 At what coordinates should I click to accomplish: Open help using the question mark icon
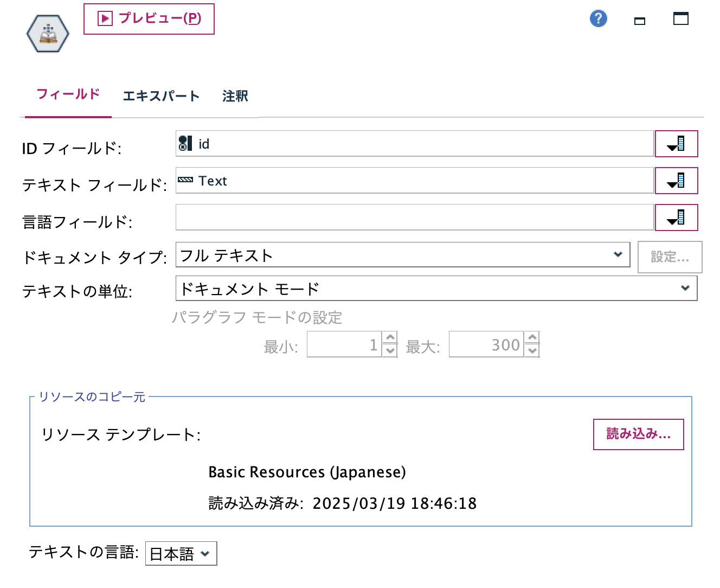coord(598,18)
